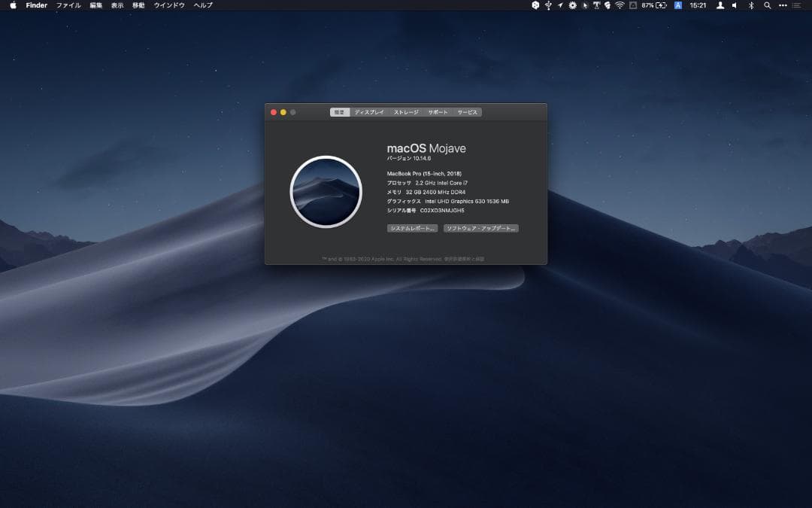
Task: Click the ellipsis icon near Notification Center
Action: pyautogui.click(x=782, y=5)
